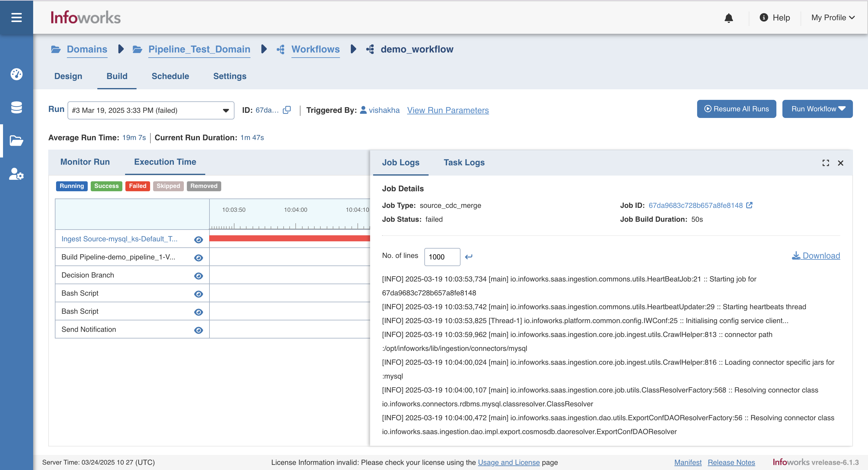Image resolution: width=868 pixels, height=470 pixels.
Task: Open the data sources database icon
Action: 16,107
